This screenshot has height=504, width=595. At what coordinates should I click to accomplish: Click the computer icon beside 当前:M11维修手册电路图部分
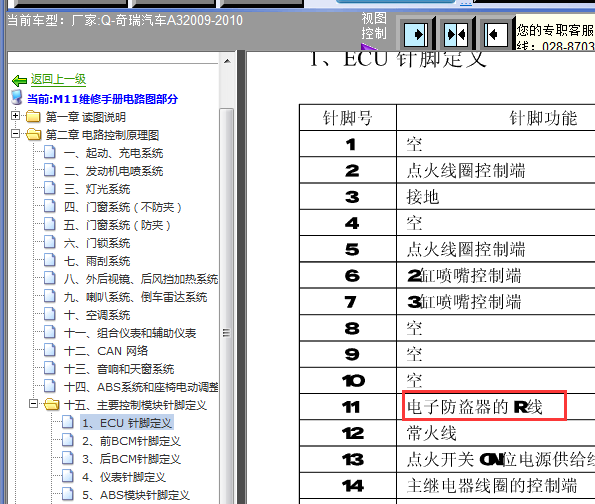tap(17, 97)
